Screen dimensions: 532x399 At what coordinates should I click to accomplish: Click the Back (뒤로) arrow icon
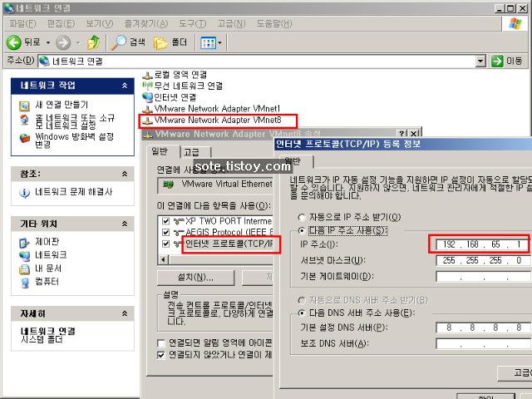(14, 42)
